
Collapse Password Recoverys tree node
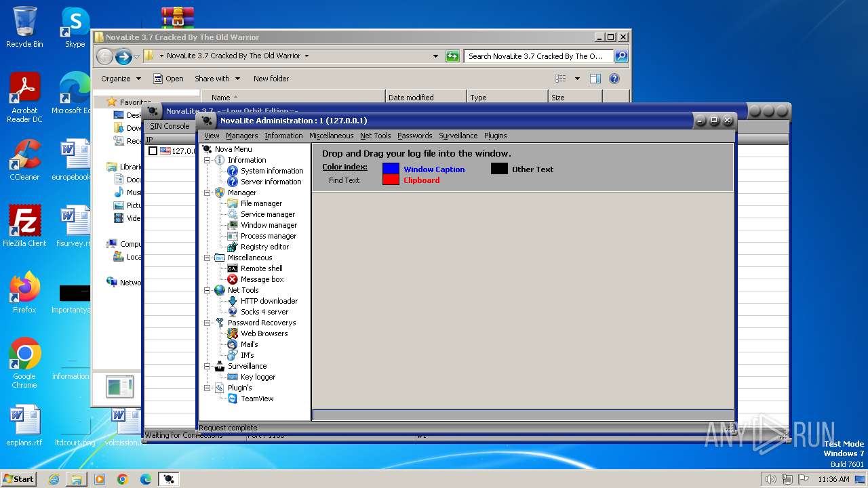(208, 323)
